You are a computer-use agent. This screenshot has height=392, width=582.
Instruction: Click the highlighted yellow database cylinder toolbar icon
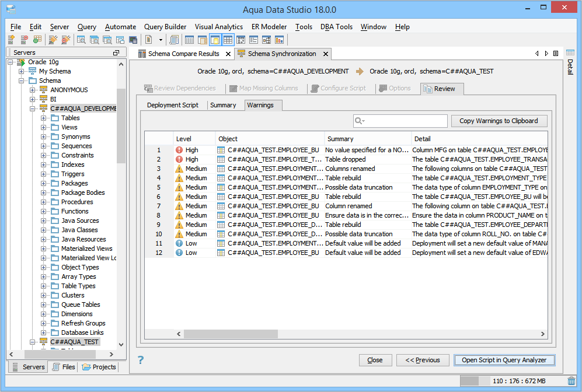coord(215,40)
